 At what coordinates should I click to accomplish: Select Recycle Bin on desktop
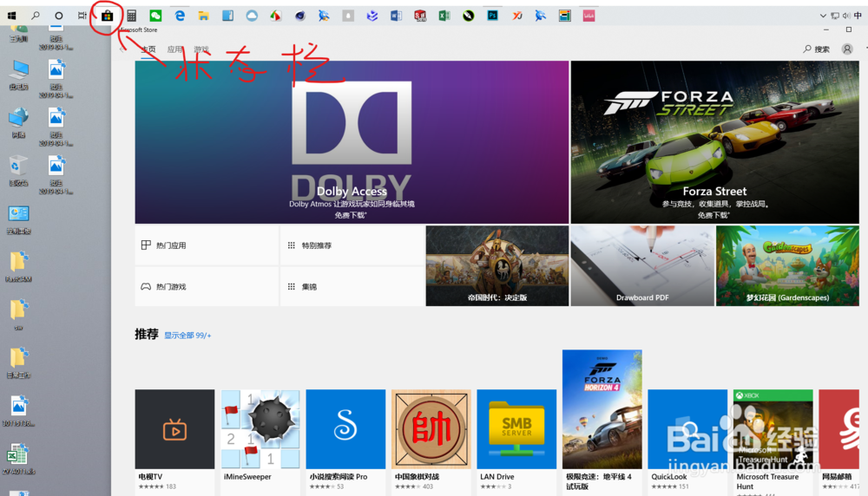tap(19, 171)
